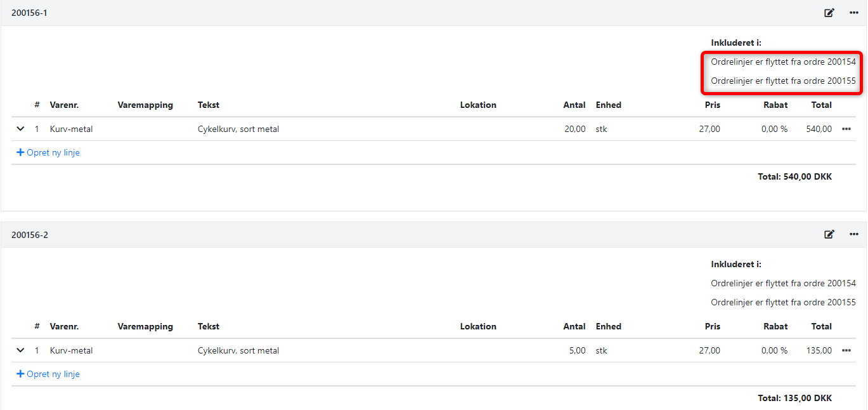868x410 pixels.
Task: Click the edit icon for order 200156-2
Action: [829, 234]
